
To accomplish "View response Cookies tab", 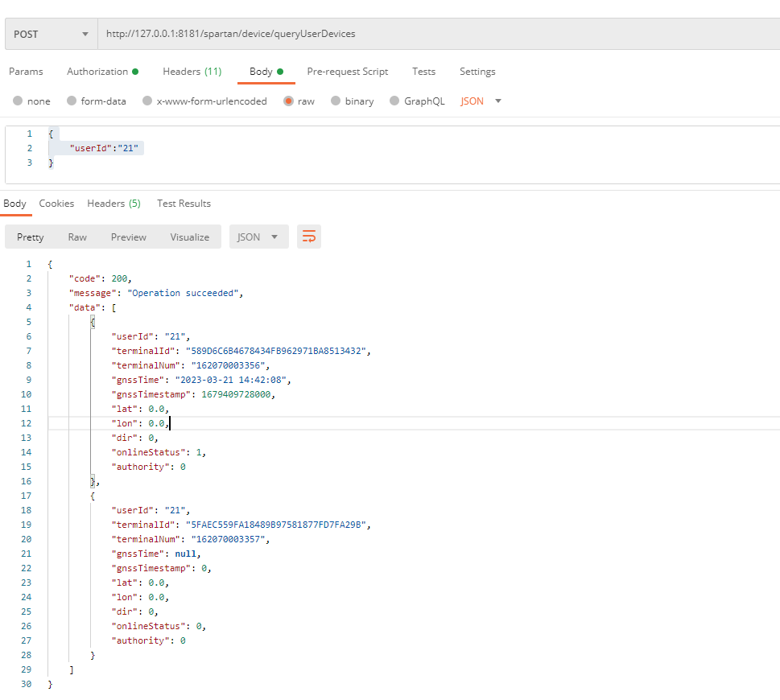I will point(56,204).
